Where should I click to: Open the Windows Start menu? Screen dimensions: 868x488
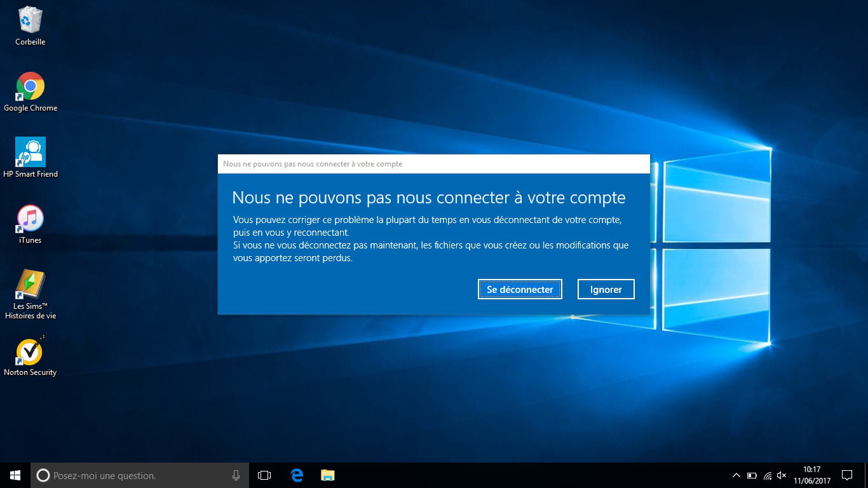15,475
